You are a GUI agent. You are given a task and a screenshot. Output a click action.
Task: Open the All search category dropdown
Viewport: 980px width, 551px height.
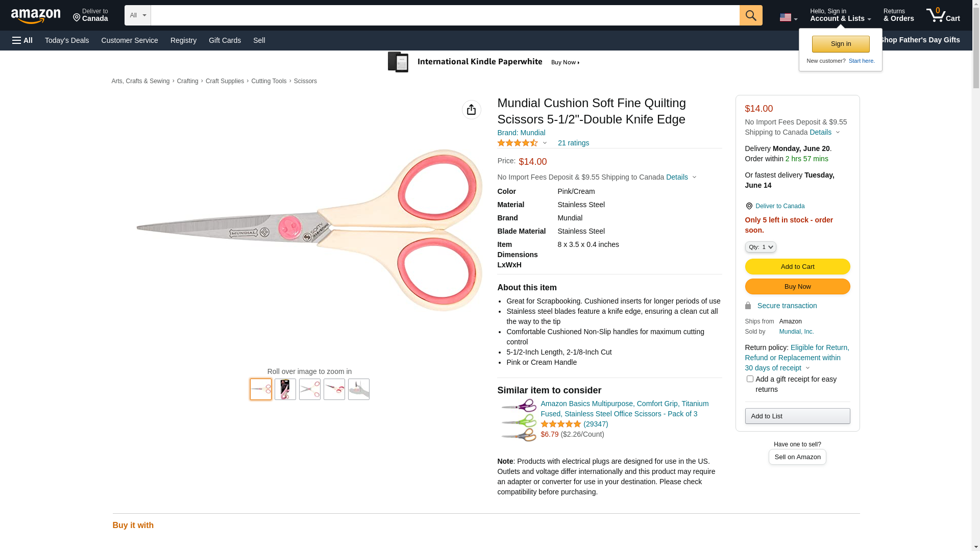138,15
